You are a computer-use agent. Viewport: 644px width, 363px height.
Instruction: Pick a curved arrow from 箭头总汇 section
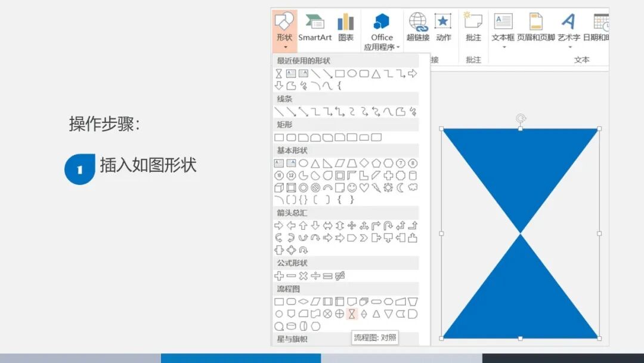[279, 238]
